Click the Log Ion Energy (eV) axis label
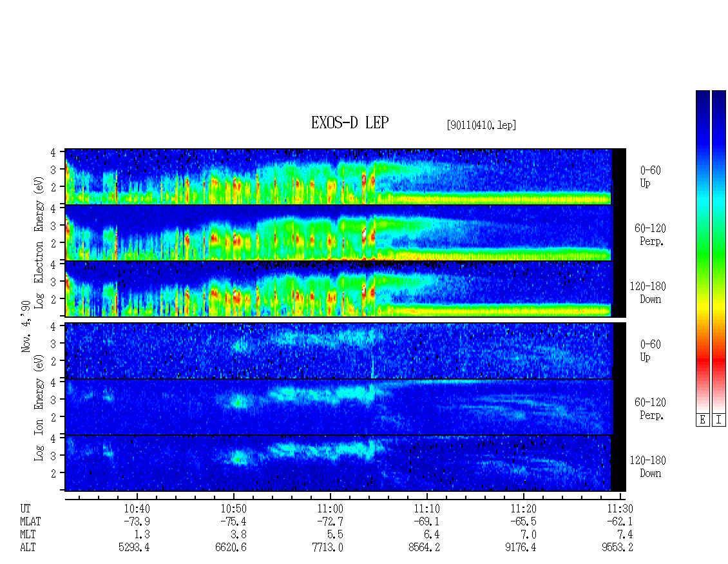This screenshot has height=564, width=728. tap(39, 407)
